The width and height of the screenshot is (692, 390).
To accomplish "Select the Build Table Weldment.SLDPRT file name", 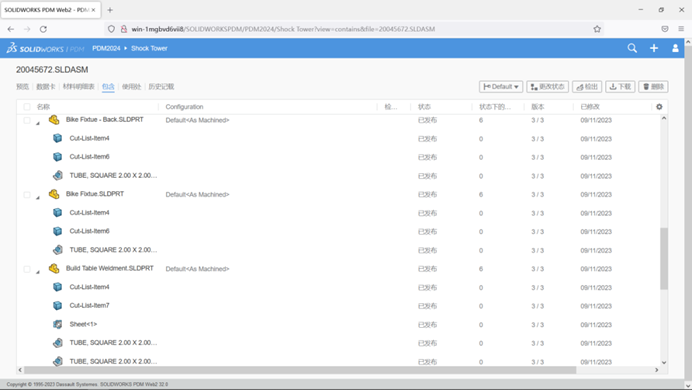I will [110, 268].
